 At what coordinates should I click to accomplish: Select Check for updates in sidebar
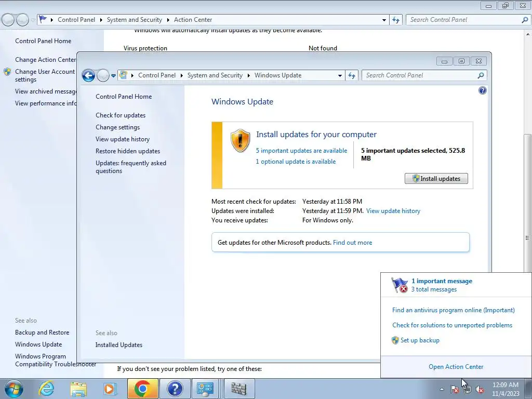coord(121,115)
